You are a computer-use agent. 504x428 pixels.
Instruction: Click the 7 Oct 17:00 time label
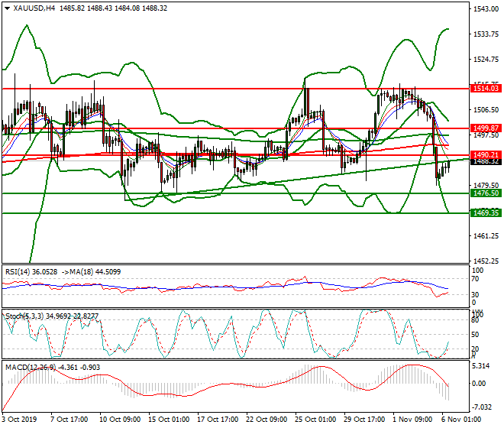click(x=69, y=420)
